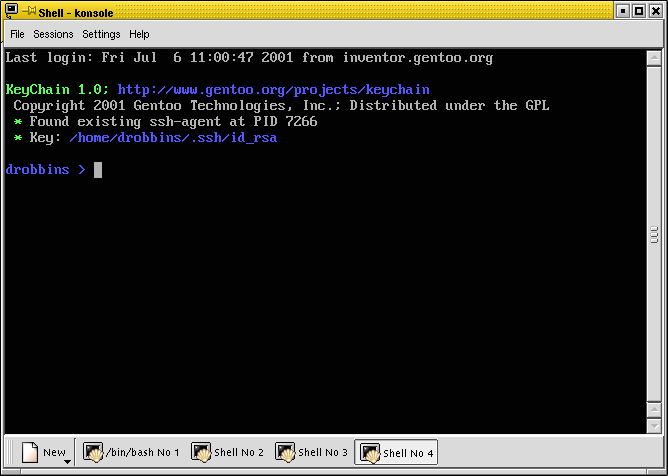This screenshot has height=476, width=668.
Task: Click the shell icon of Shell No 3
Action: point(285,452)
